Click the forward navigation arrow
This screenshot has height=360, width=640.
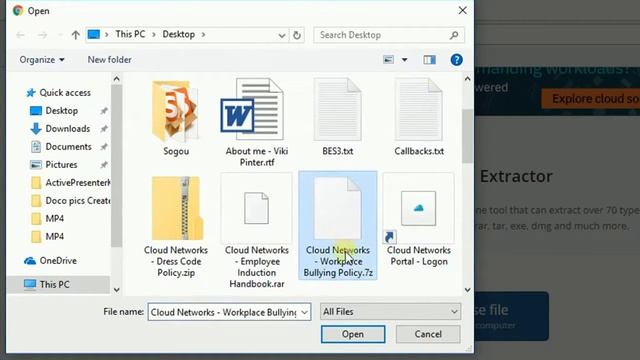point(42,35)
